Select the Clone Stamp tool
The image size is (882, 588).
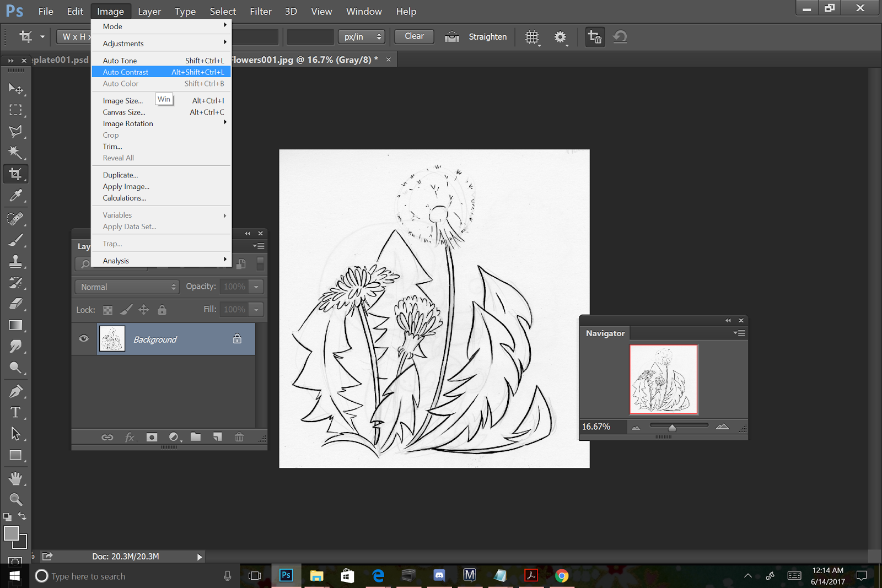[x=15, y=261]
